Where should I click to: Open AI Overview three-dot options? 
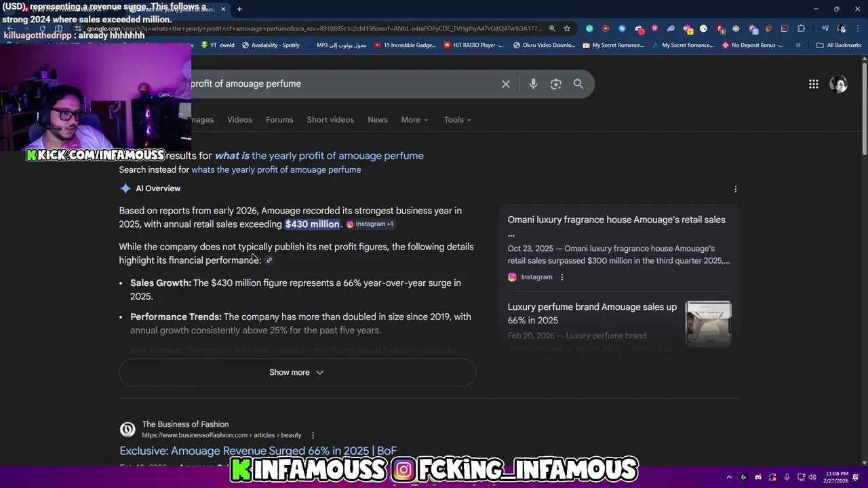(736, 189)
